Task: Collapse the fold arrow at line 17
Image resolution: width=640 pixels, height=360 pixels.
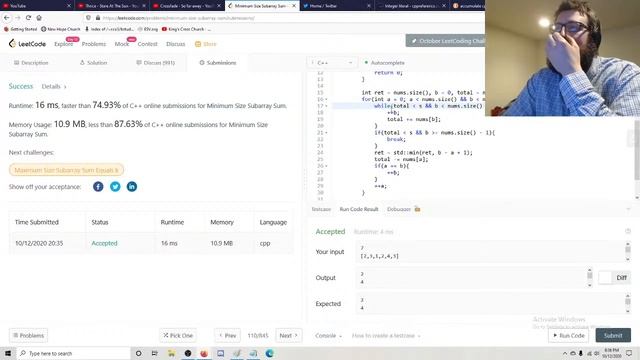Action: (326, 106)
